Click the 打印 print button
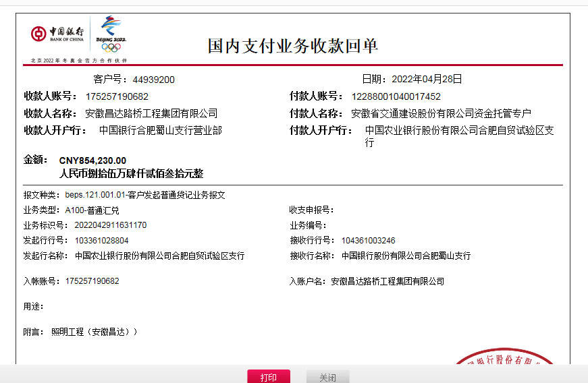Image resolution: width=588 pixels, height=383 pixels. 269,377
